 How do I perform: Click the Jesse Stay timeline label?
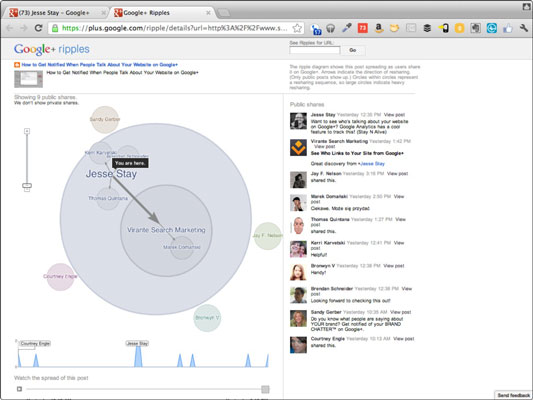point(137,344)
